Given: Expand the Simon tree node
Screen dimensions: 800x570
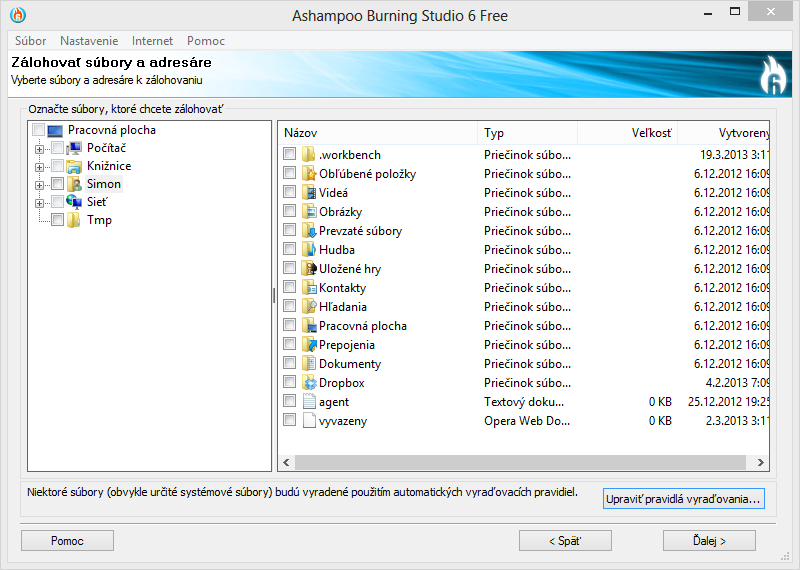Looking at the screenshot, I should tap(39, 185).
